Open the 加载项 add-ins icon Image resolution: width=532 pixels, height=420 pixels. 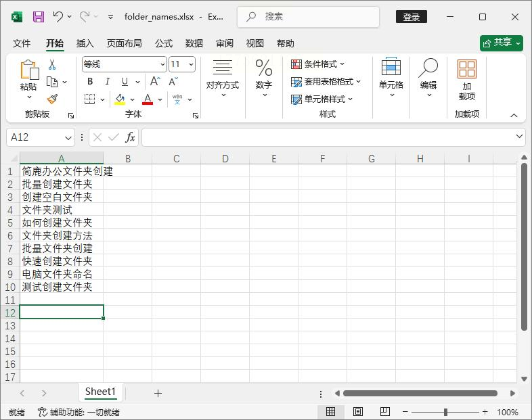[x=466, y=79]
